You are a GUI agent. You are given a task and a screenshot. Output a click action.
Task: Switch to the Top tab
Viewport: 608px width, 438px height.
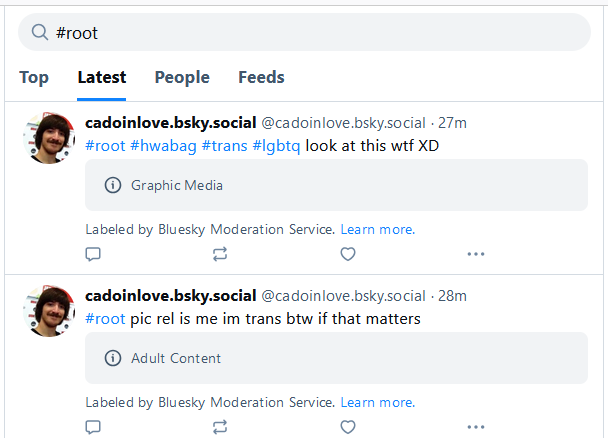point(34,77)
